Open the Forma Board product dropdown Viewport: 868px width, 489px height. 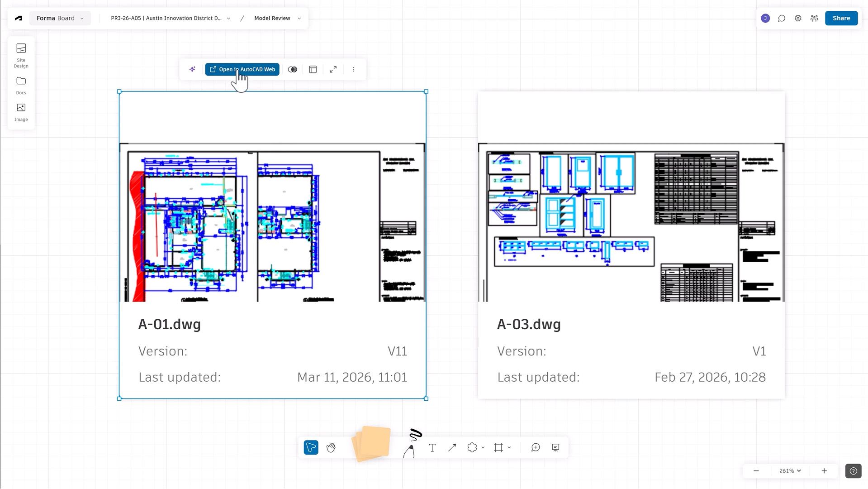click(60, 18)
